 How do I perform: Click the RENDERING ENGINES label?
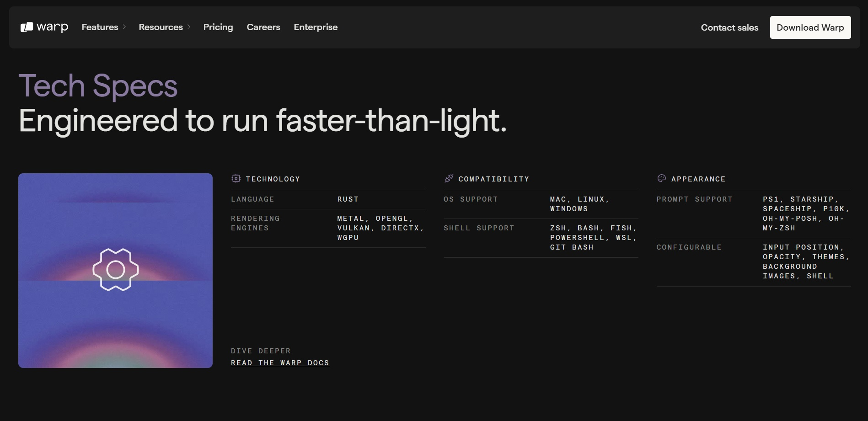pyautogui.click(x=255, y=223)
